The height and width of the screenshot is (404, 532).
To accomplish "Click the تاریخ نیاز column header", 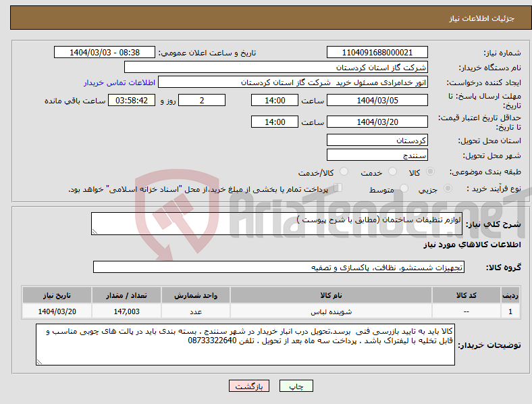I will tap(57, 295).
